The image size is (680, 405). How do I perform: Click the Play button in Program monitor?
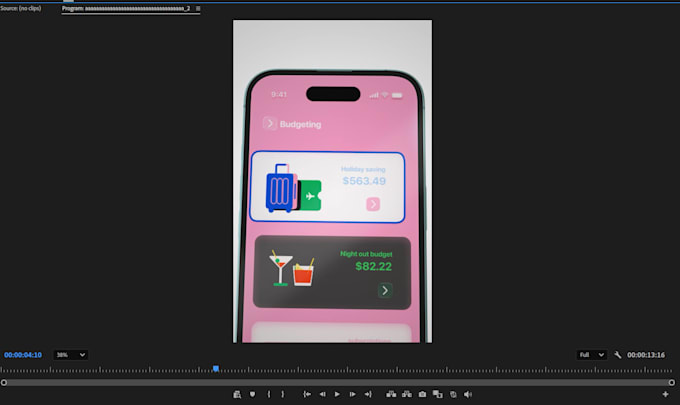[337, 394]
